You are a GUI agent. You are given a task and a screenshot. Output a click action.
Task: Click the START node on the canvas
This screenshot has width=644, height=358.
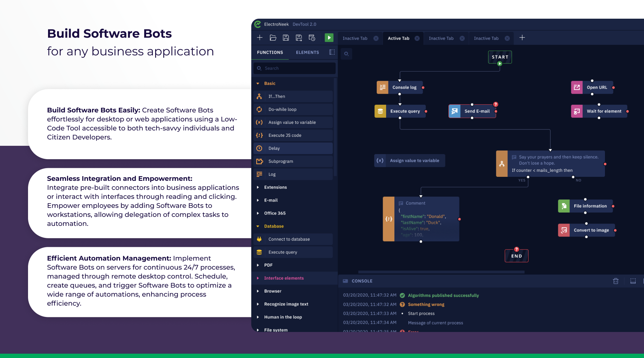click(500, 57)
